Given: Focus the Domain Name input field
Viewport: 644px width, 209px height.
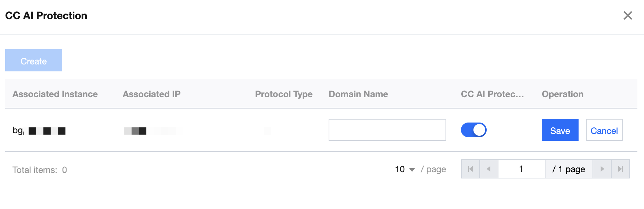Looking at the screenshot, I should coord(387,130).
